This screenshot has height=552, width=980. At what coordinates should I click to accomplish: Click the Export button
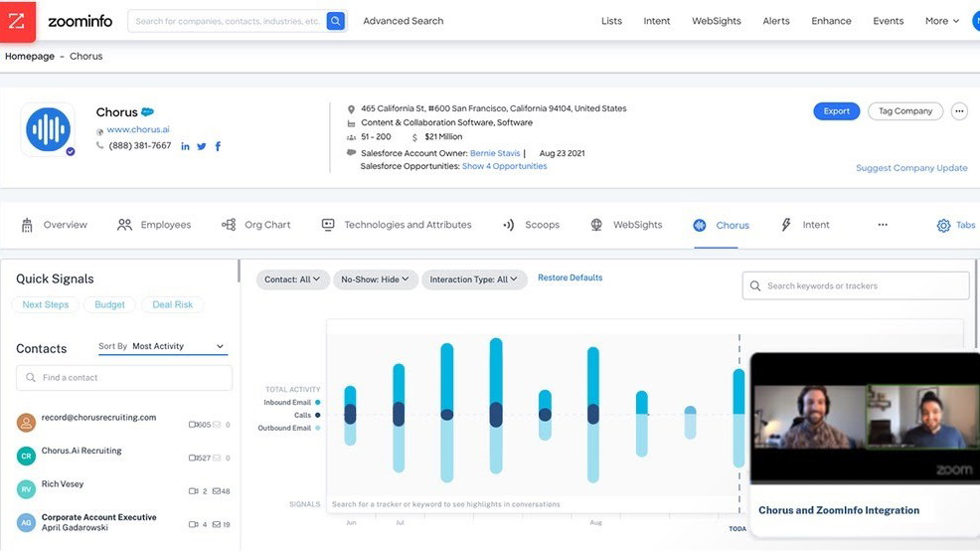pos(836,111)
